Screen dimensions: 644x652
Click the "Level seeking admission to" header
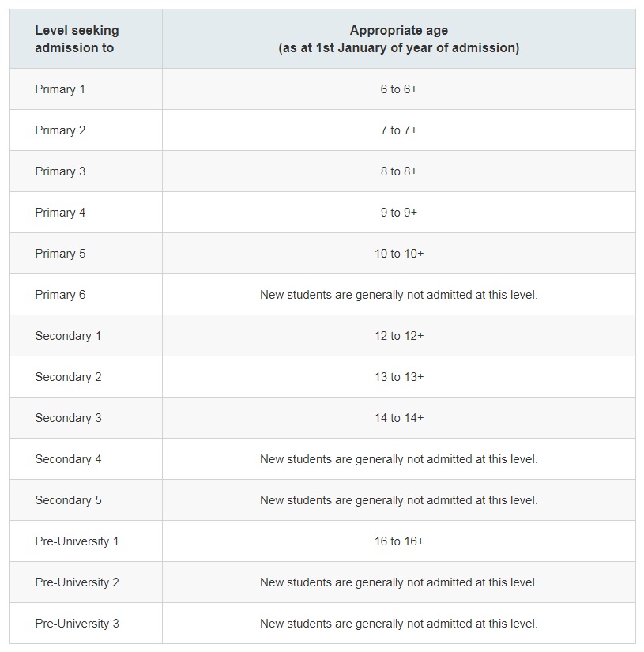(77, 40)
